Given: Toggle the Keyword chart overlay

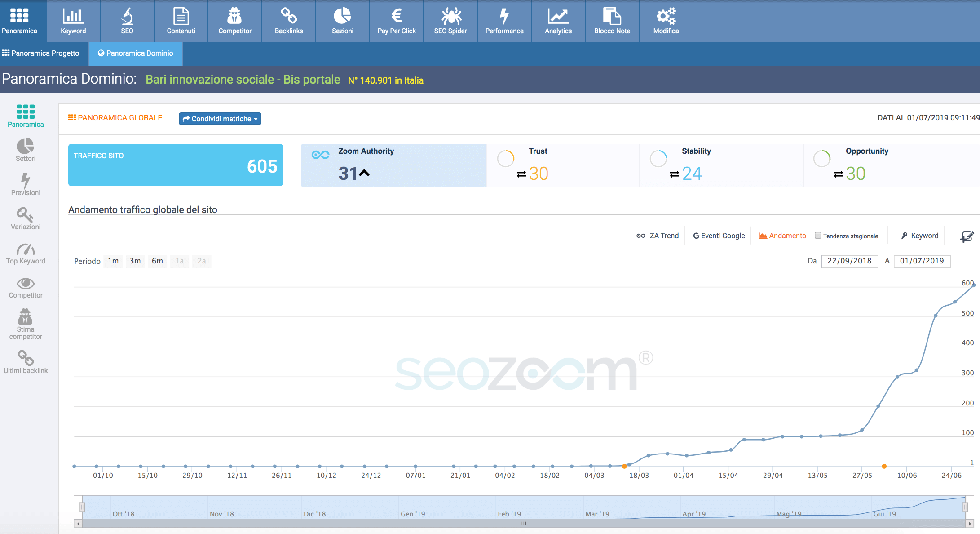Looking at the screenshot, I should pyautogui.click(x=920, y=236).
